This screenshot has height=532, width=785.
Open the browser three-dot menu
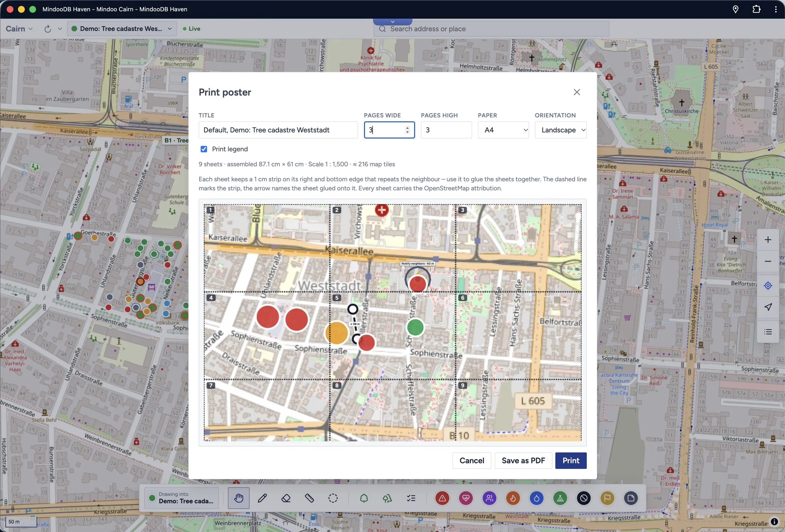(x=776, y=9)
